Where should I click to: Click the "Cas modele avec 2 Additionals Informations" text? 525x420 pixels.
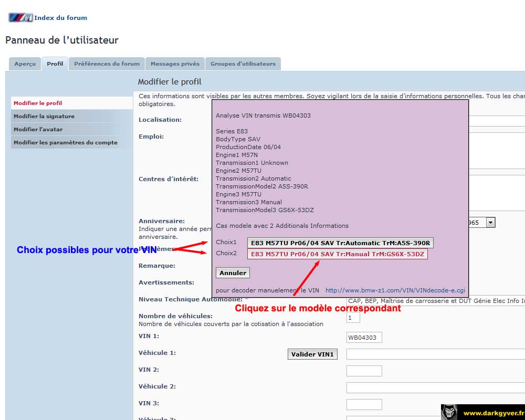tap(282, 226)
